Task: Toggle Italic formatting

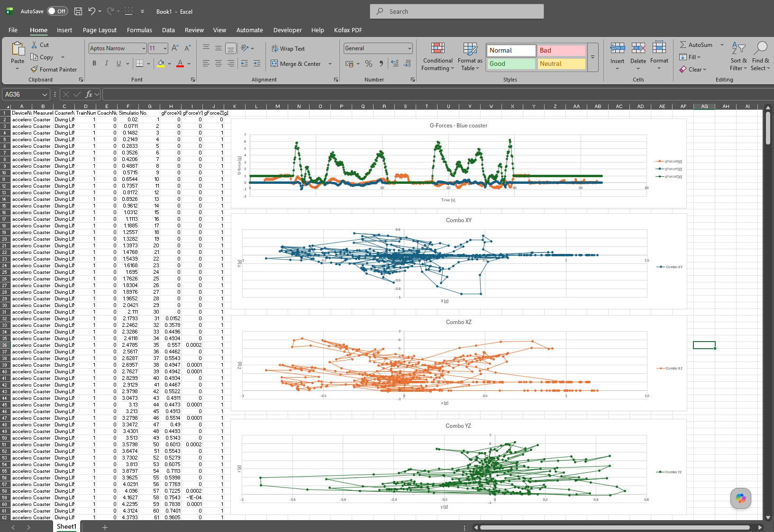Action: pyautogui.click(x=107, y=63)
